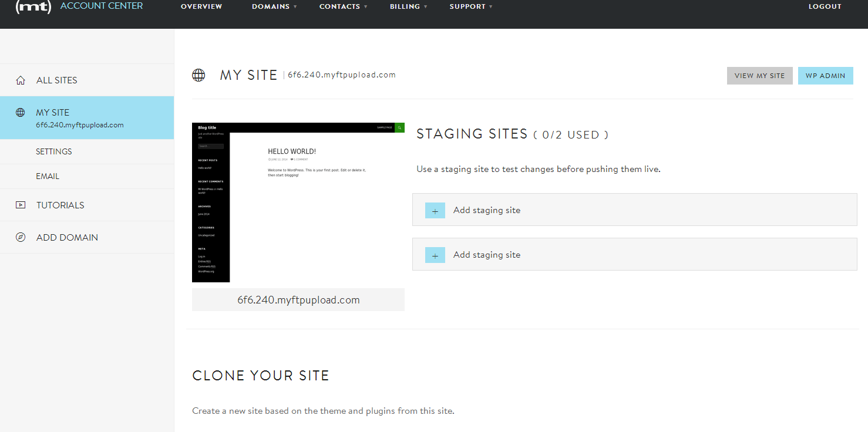Open WP ADMIN
This screenshot has height=432, width=868.
click(825, 75)
